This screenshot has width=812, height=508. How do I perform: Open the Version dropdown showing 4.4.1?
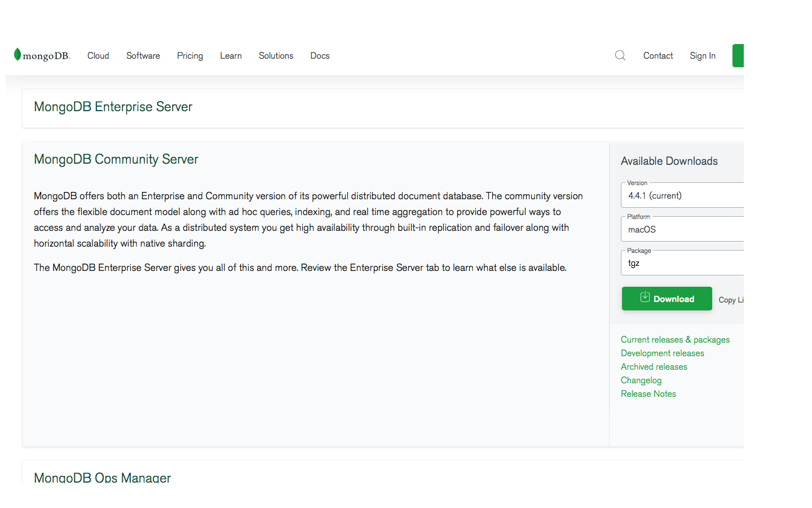(x=682, y=195)
